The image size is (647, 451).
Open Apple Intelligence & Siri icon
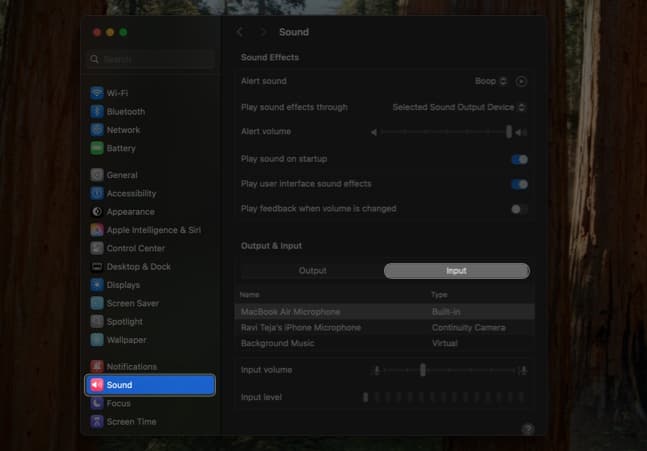[97, 230]
